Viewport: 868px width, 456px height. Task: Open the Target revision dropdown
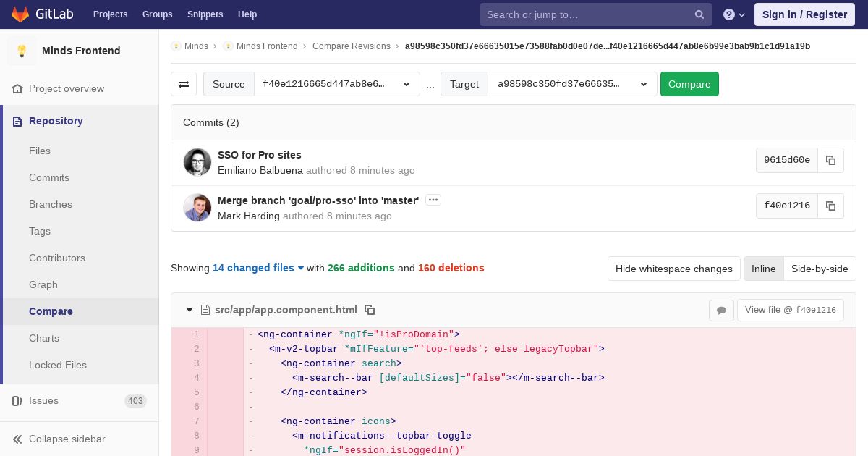click(x=571, y=84)
